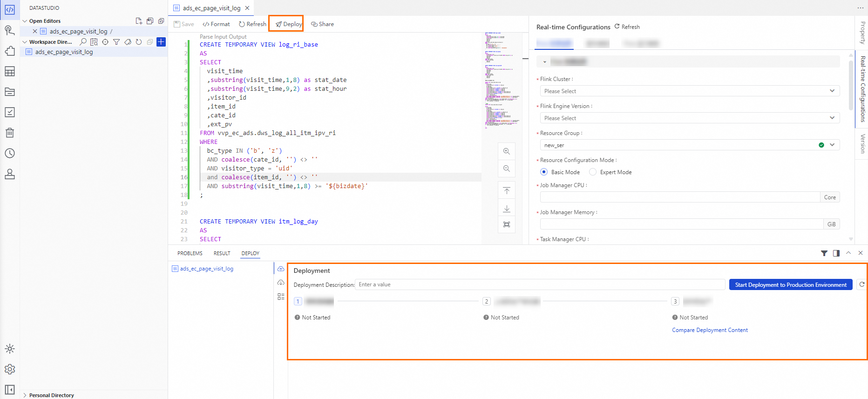Collapse the left sidebar panel icon
The image size is (868, 399).
(x=10, y=390)
